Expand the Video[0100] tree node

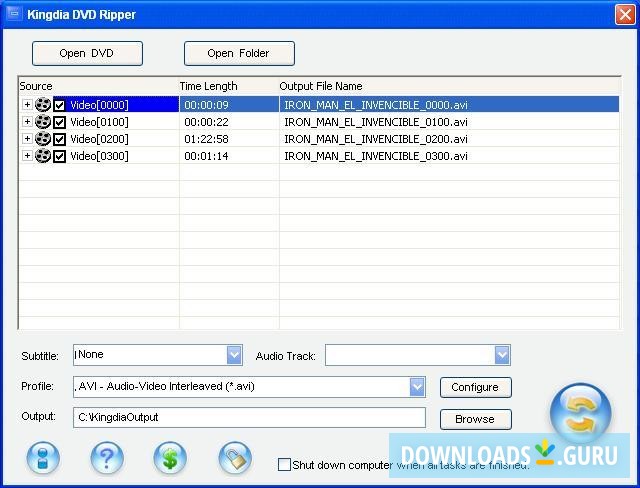27,121
